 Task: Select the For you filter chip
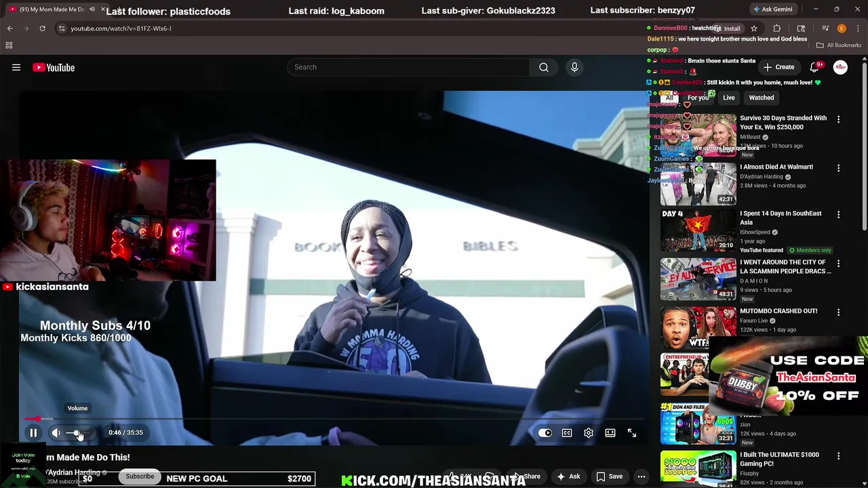[698, 98]
